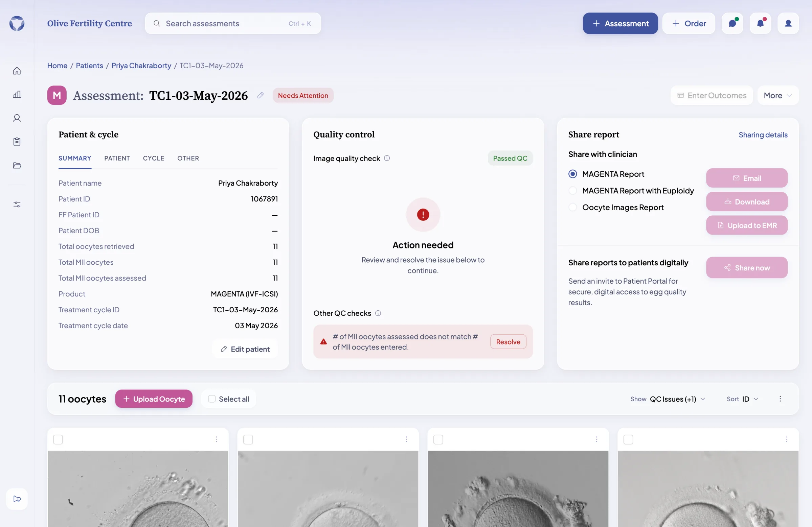The image size is (812, 527).
Task: Check the second oocyte card checkbox
Action: click(248, 439)
